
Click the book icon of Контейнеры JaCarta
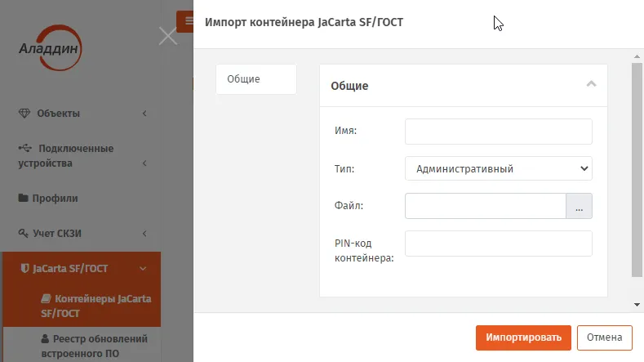coord(46,298)
